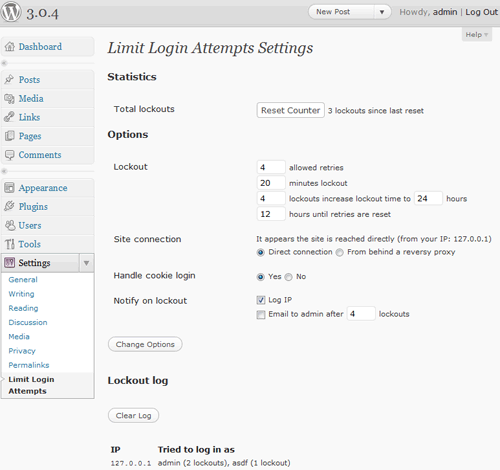This screenshot has height=470, width=500.
Task: Open Plugins via its plug icon
Action: (x=9, y=206)
